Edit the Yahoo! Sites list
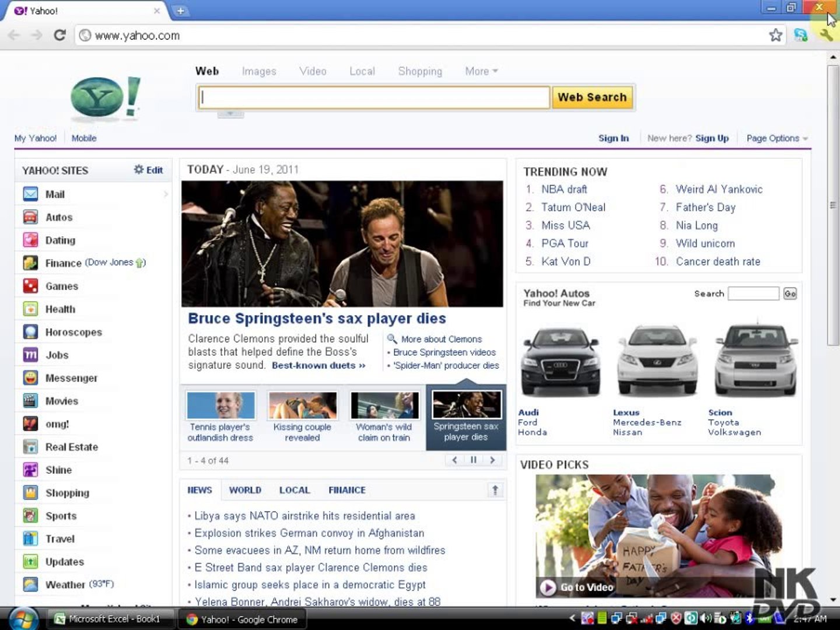The image size is (840, 630). pyautogui.click(x=148, y=170)
